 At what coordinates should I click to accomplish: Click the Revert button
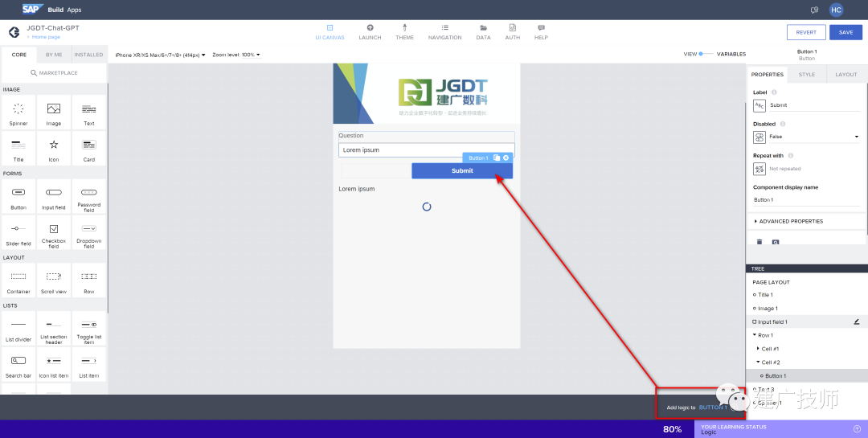[806, 32]
